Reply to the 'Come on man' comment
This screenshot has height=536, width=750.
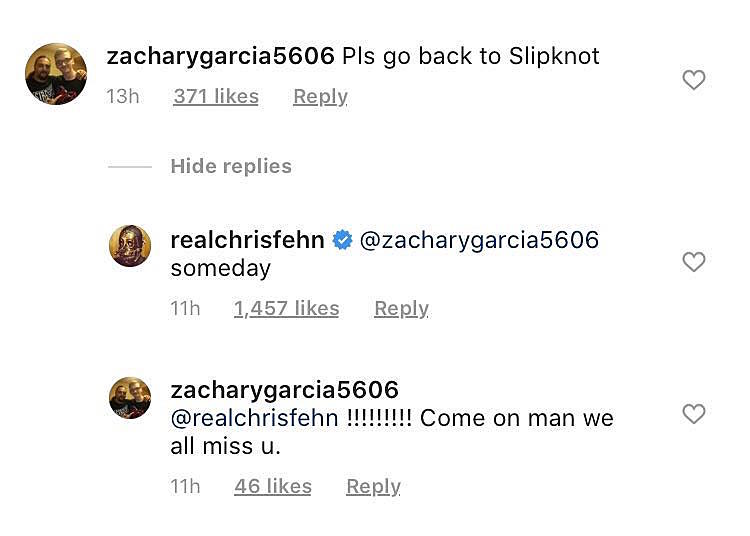[373, 487]
